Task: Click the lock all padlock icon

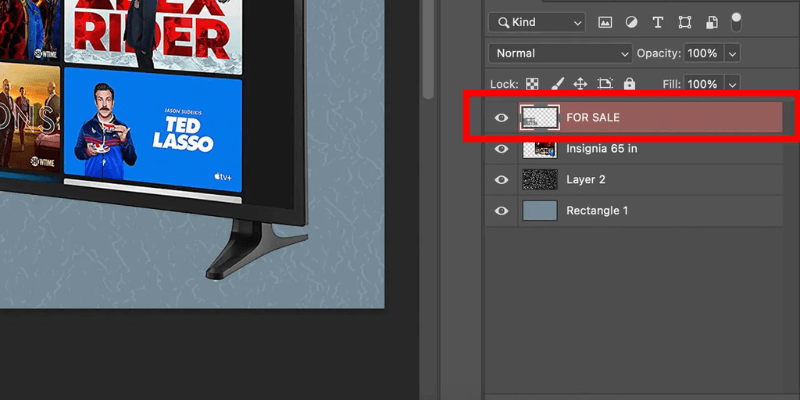Action: coord(629,84)
